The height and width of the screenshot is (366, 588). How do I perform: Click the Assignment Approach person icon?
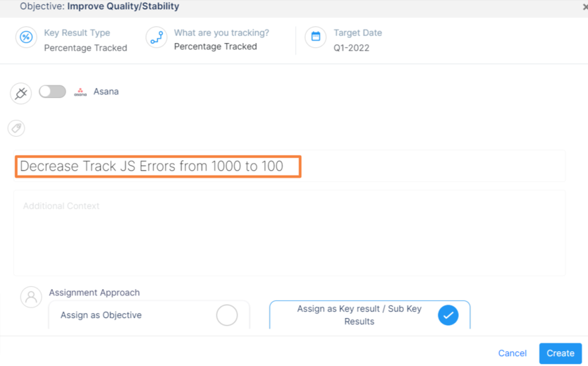point(31,297)
